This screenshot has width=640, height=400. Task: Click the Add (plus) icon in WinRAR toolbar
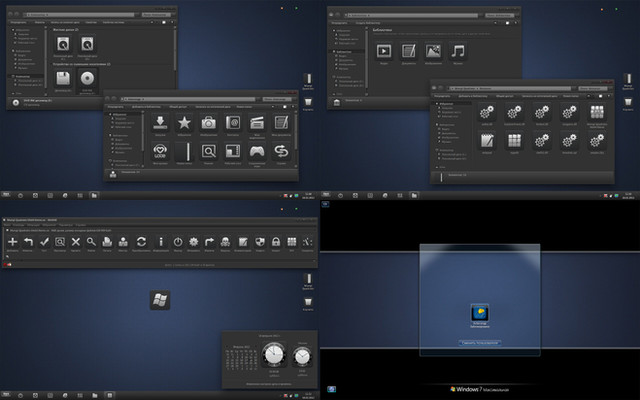tap(13, 242)
